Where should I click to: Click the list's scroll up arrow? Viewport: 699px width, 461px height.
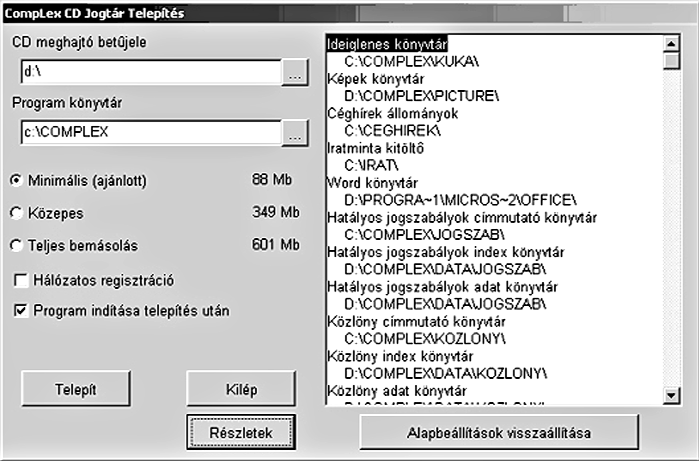point(671,44)
